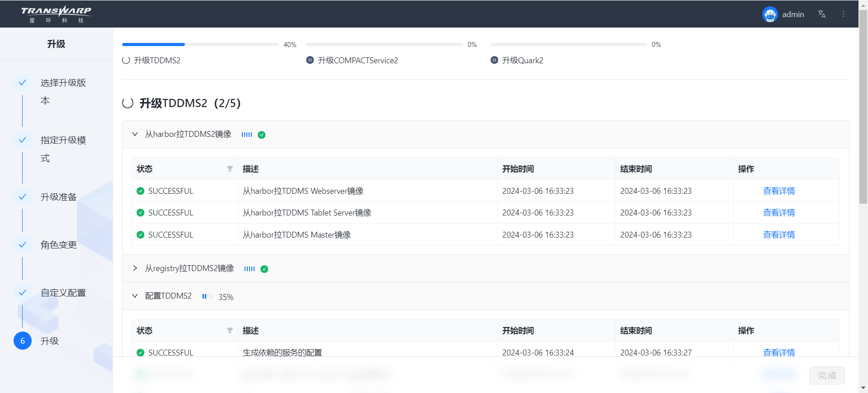The height and width of the screenshot is (393, 868).
Task: Click the success icon in the 生成依赖的服务的配置 row
Action: pyautogui.click(x=140, y=352)
